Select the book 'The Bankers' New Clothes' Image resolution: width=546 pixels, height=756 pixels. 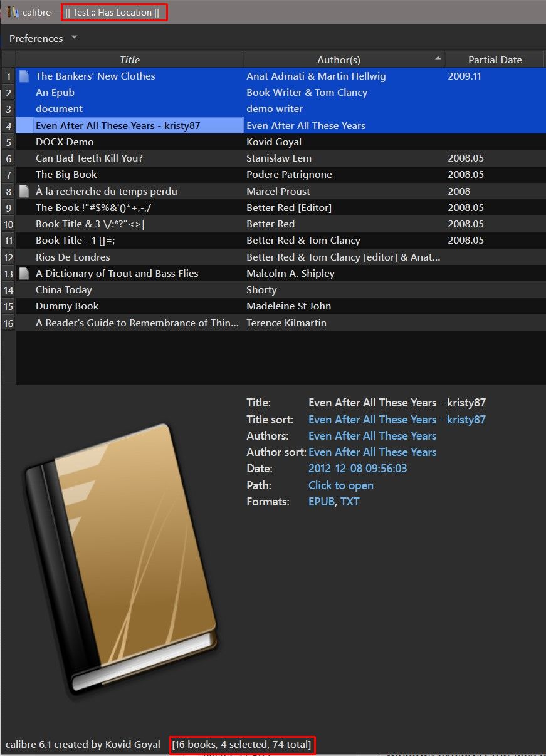[x=95, y=76]
